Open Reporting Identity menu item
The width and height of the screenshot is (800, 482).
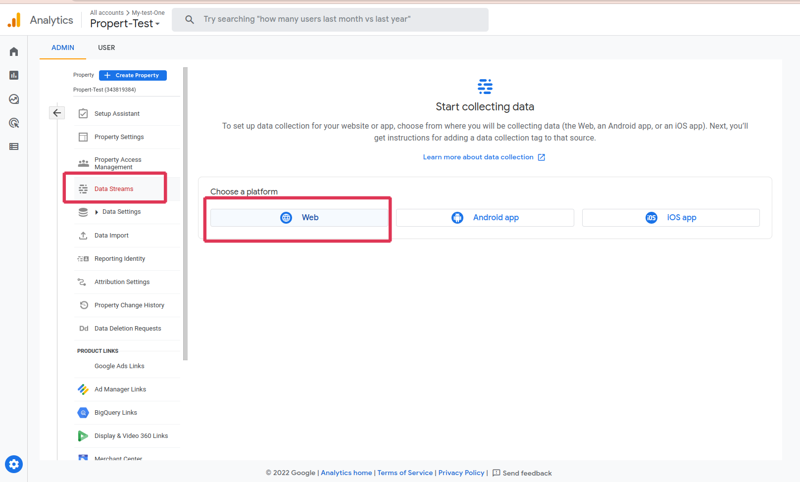(120, 259)
